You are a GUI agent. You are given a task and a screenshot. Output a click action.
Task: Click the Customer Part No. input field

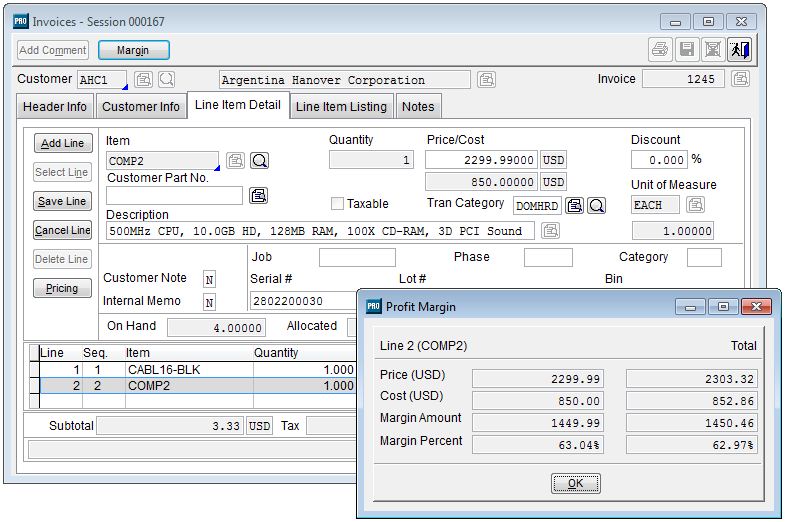[174, 195]
